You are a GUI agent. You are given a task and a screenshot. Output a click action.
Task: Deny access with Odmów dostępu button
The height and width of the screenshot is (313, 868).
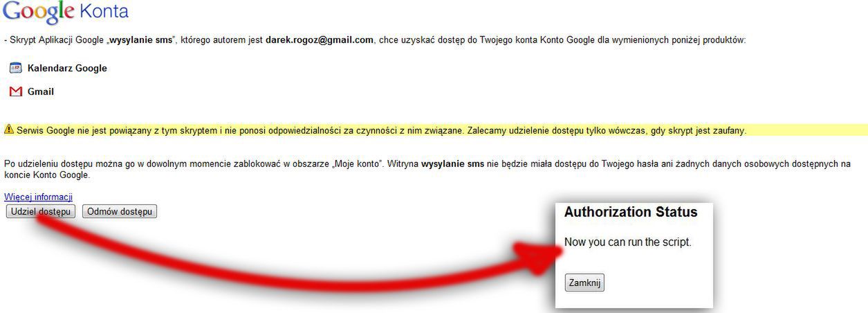(x=120, y=211)
